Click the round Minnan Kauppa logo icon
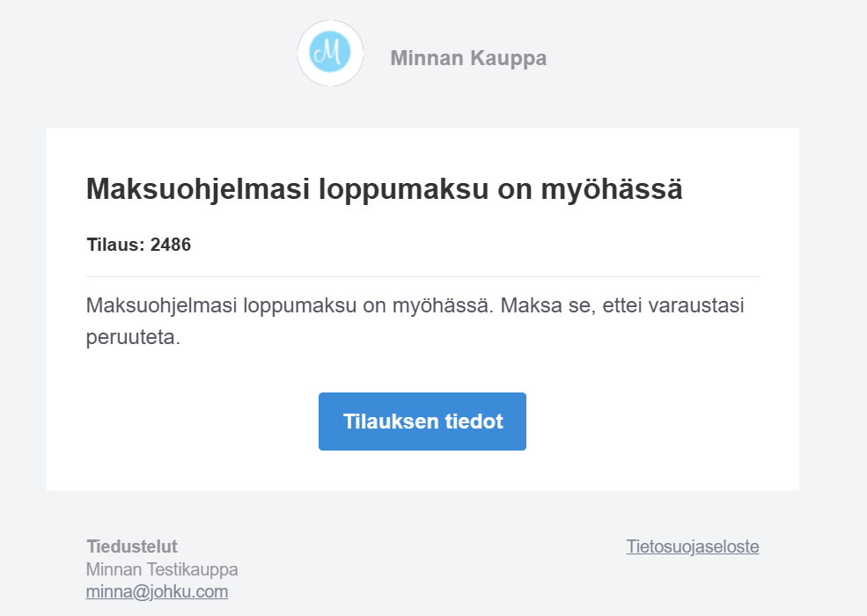This screenshot has height=616, width=867. (330, 53)
